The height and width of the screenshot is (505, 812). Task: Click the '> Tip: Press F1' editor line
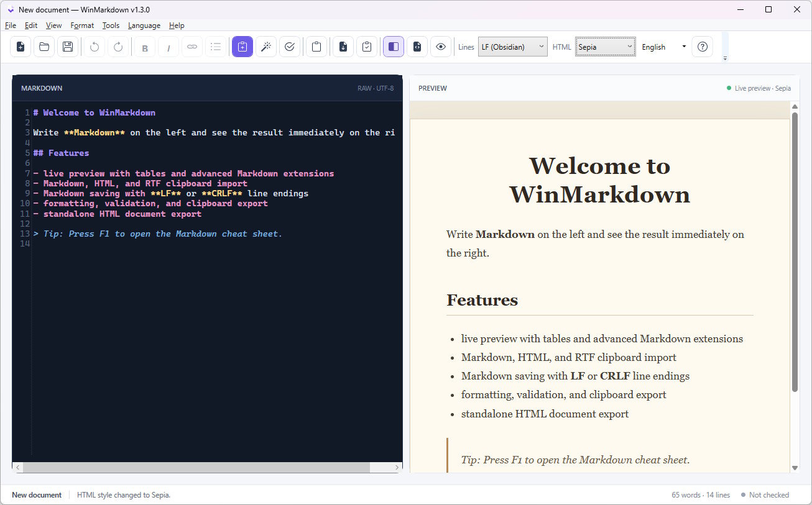pyautogui.click(x=158, y=234)
